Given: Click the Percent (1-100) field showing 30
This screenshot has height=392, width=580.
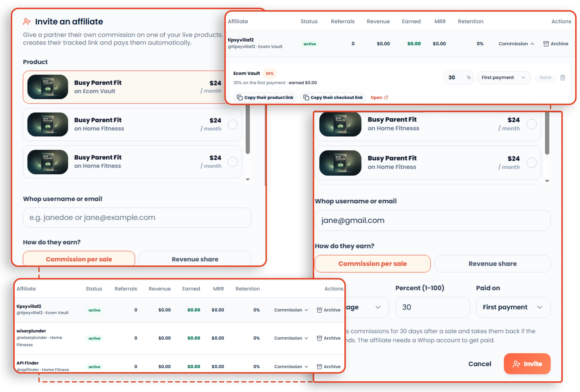Looking at the screenshot, I should 432,307.
